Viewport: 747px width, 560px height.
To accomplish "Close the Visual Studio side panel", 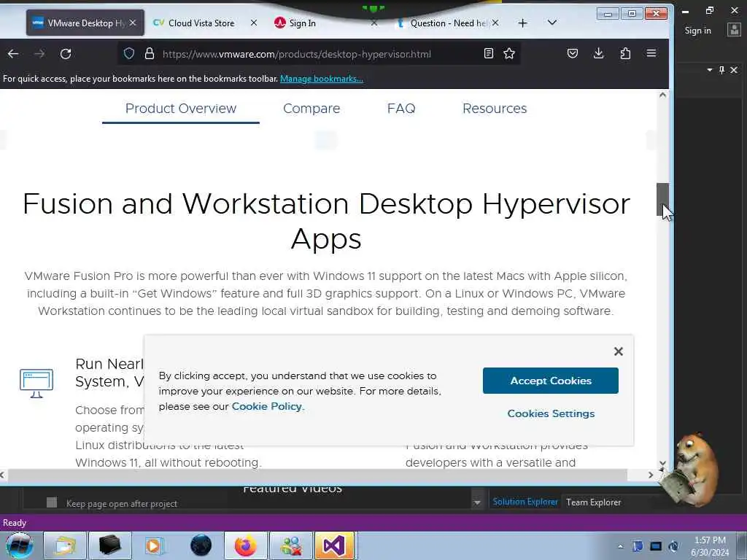I will (734, 70).
